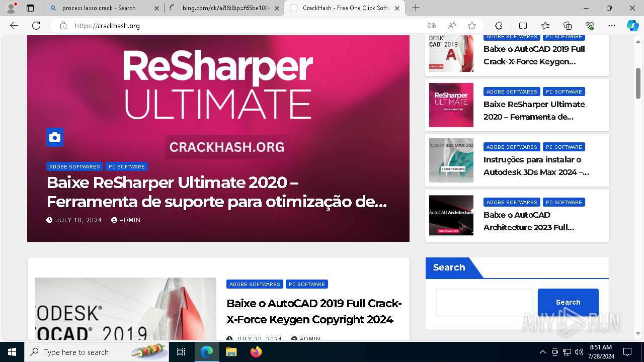The width and height of the screenshot is (644, 362).
Task: Close the 'process lasso crack - Search' tab
Action: tap(156, 8)
